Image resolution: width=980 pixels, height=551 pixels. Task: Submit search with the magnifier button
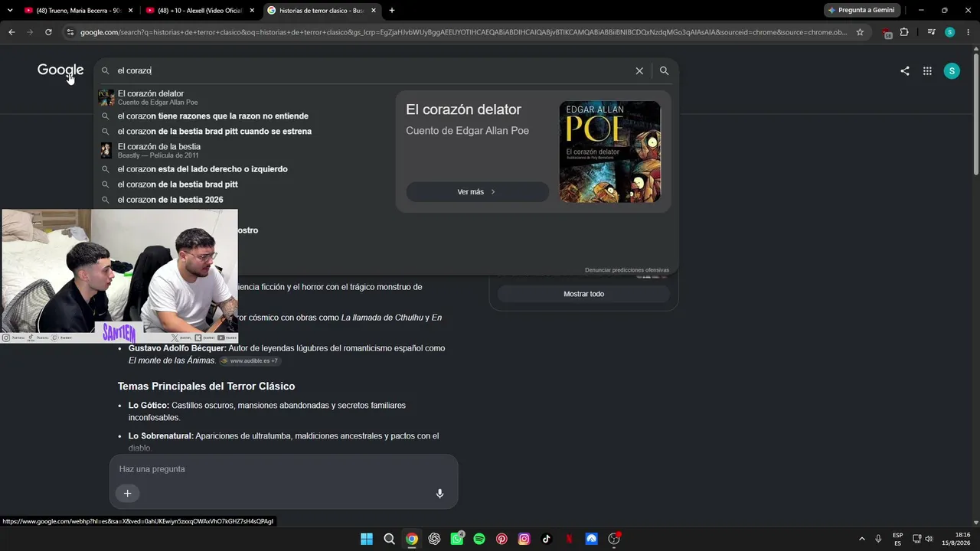click(x=664, y=70)
